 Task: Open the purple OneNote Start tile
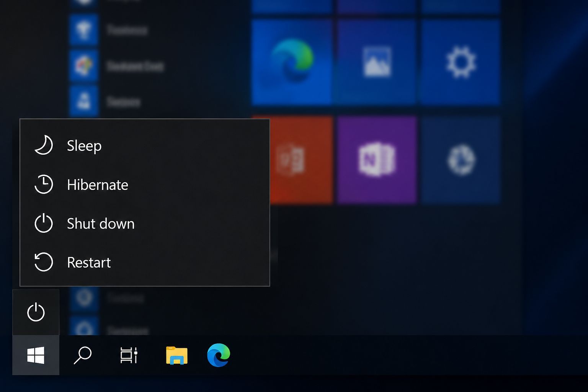click(377, 160)
